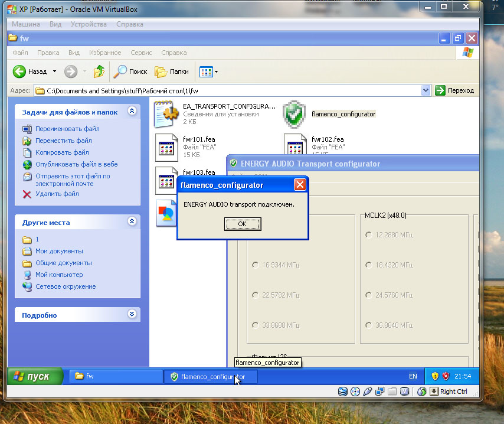Select the colorful shapes file icon

pos(166,213)
